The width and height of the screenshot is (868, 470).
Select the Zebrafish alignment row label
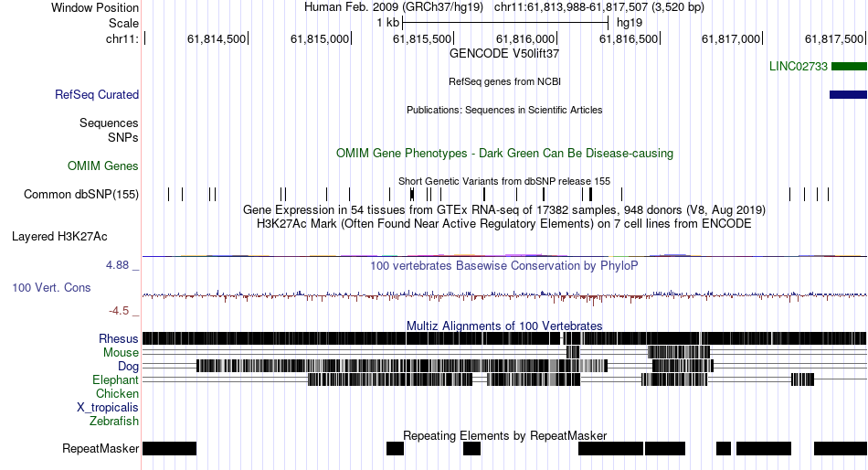(114, 422)
